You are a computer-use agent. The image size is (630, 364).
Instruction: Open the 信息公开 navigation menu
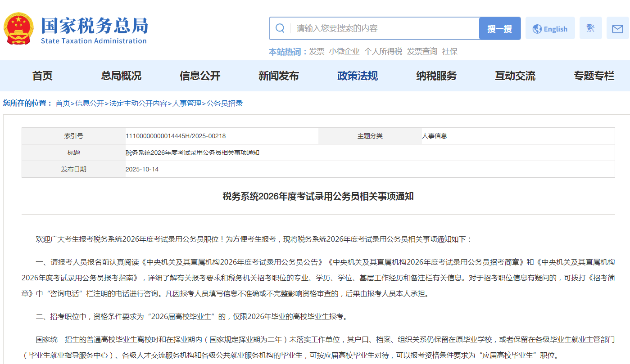[x=200, y=76]
